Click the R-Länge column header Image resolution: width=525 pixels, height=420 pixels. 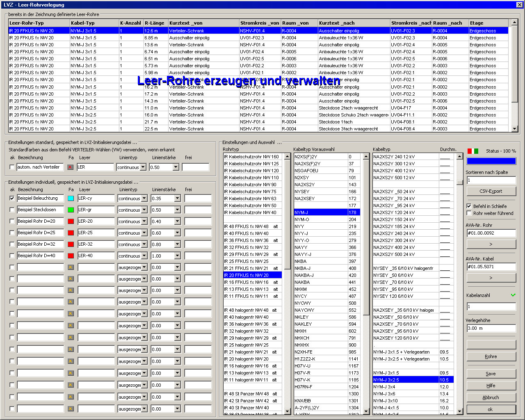(156, 23)
